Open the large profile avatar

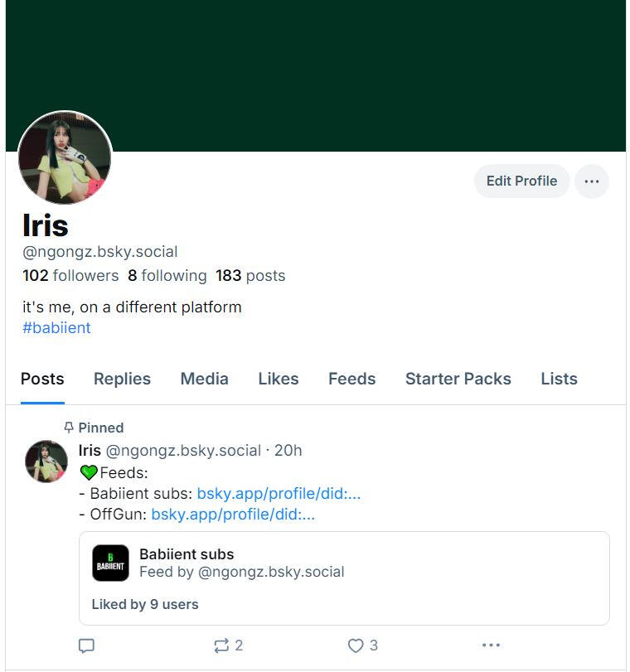[x=65, y=157]
